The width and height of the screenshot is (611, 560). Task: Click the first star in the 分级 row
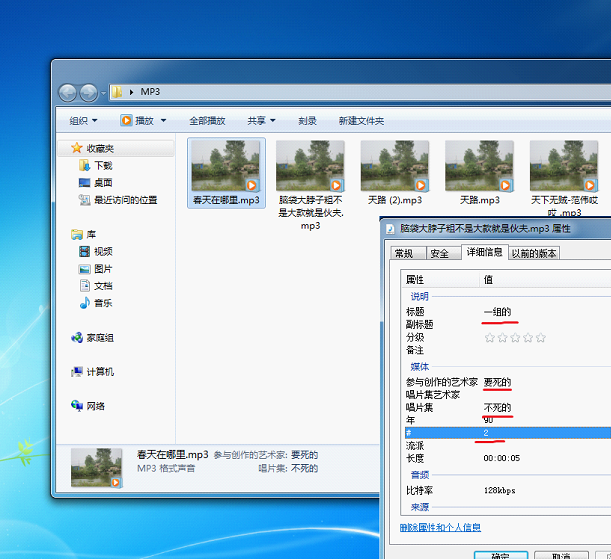pos(490,337)
